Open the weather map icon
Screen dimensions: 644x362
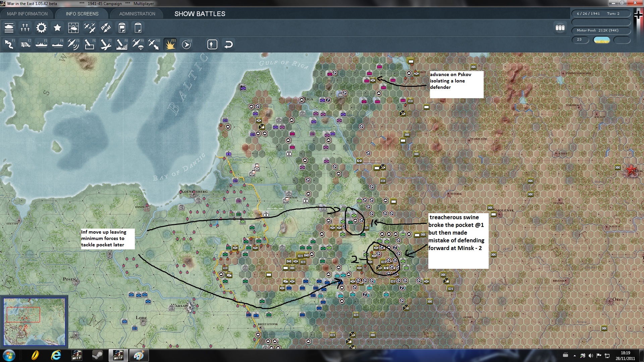coord(73,28)
